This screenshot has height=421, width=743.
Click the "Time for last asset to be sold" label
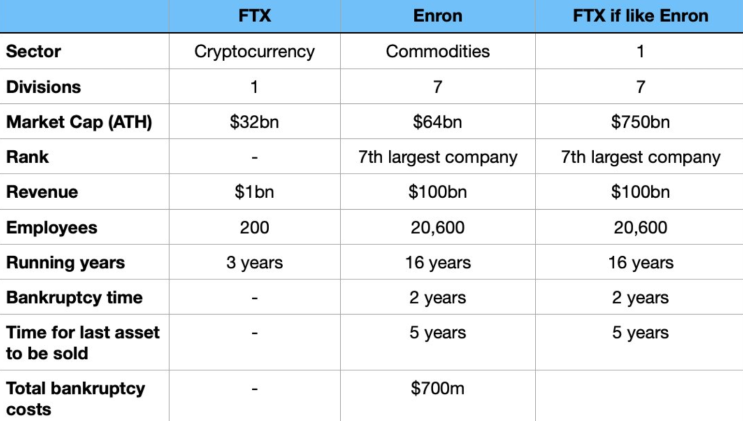[x=82, y=342]
